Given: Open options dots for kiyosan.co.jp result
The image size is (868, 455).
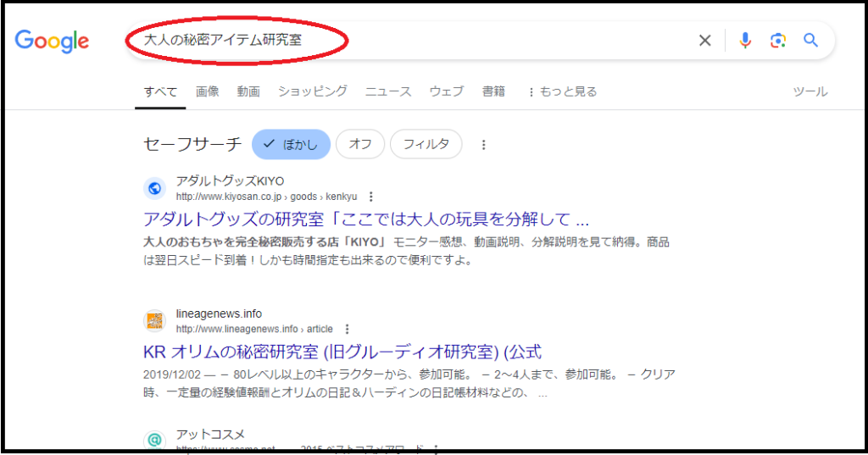Looking at the screenshot, I should (371, 197).
